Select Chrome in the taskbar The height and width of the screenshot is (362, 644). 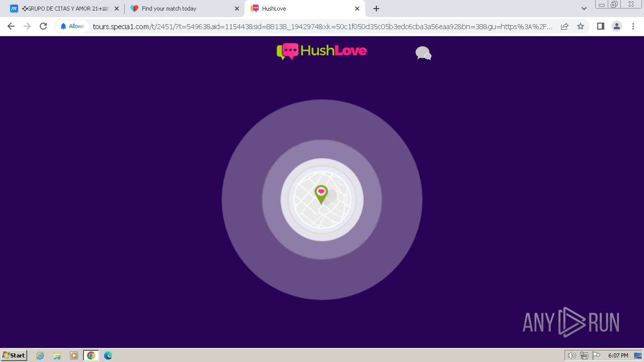[x=91, y=355]
